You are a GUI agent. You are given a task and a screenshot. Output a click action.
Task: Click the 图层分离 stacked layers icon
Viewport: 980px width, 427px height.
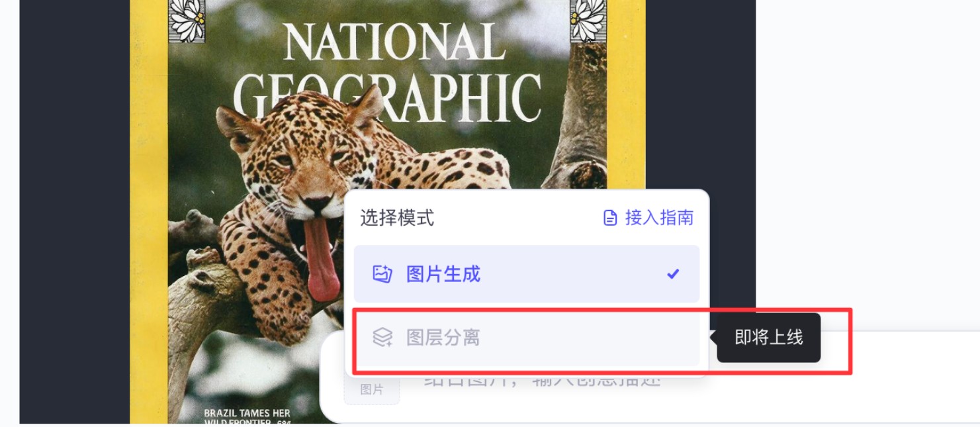click(x=382, y=338)
